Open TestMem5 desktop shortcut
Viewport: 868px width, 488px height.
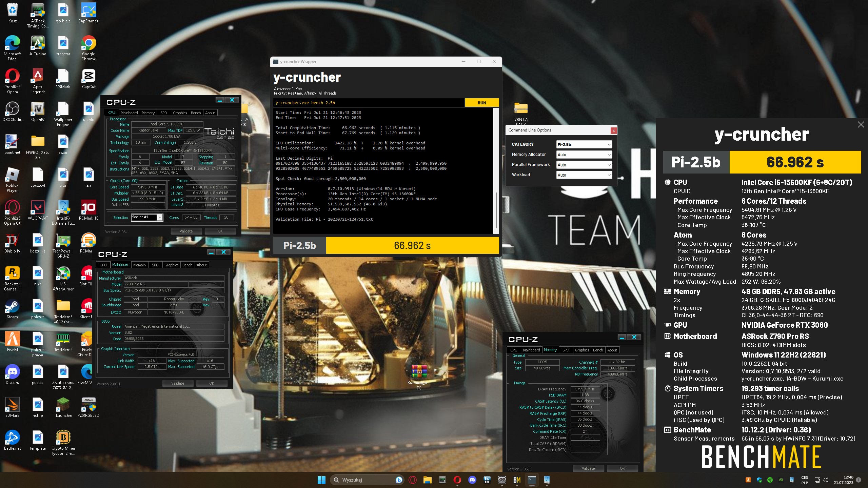(63, 342)
